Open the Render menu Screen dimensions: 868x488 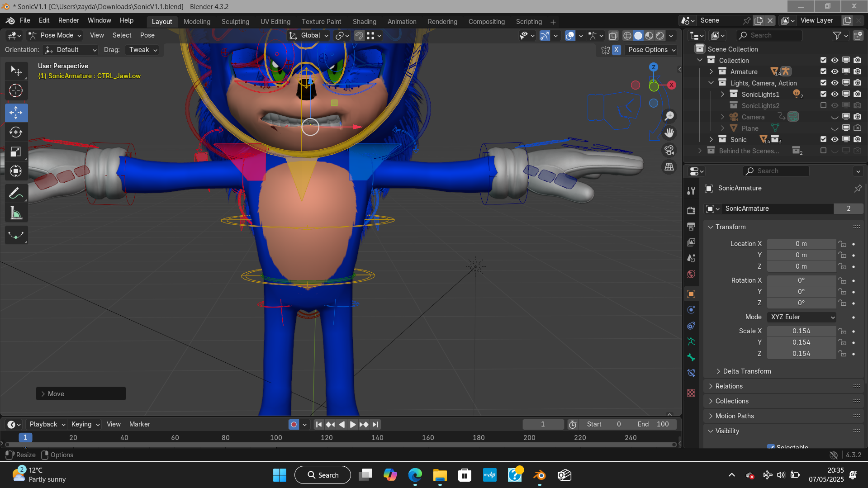point(69,20)
